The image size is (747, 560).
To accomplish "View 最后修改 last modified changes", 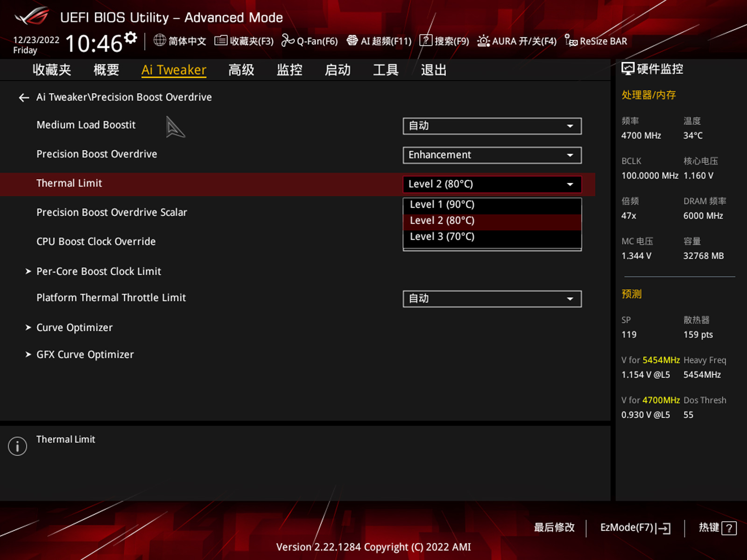I will pos(554,527).
